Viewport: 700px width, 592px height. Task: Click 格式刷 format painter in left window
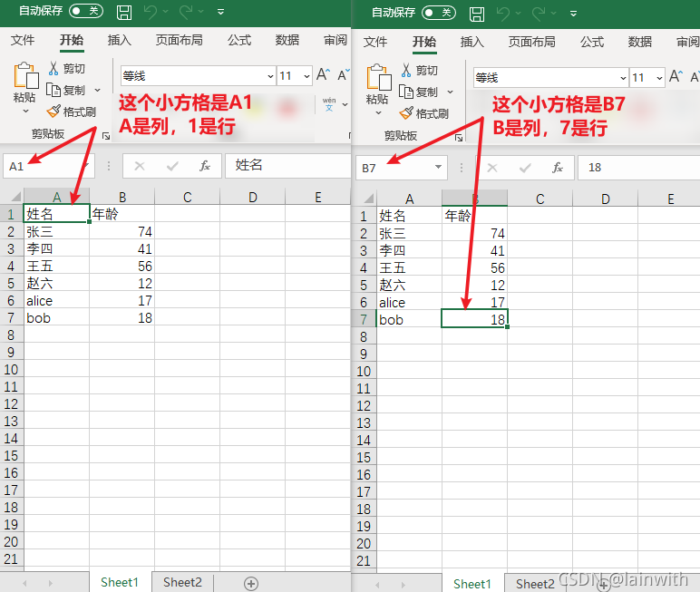[72, 112]
